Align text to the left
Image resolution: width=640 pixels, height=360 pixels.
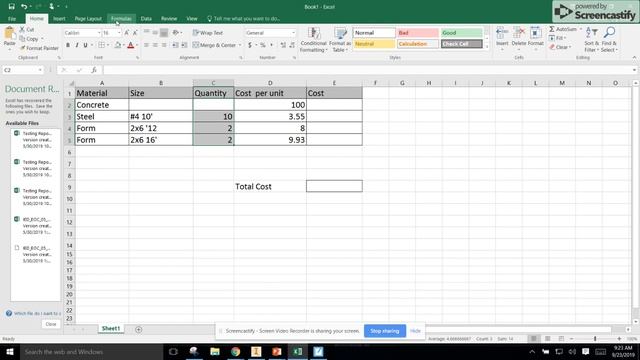(x=146, y=45)
